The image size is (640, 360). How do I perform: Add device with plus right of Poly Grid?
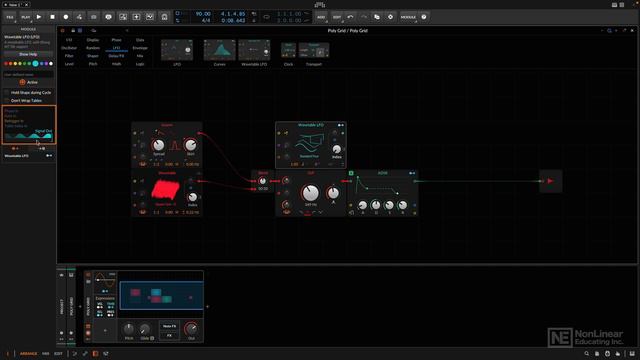pyautogui.click(x=208, y=307)
